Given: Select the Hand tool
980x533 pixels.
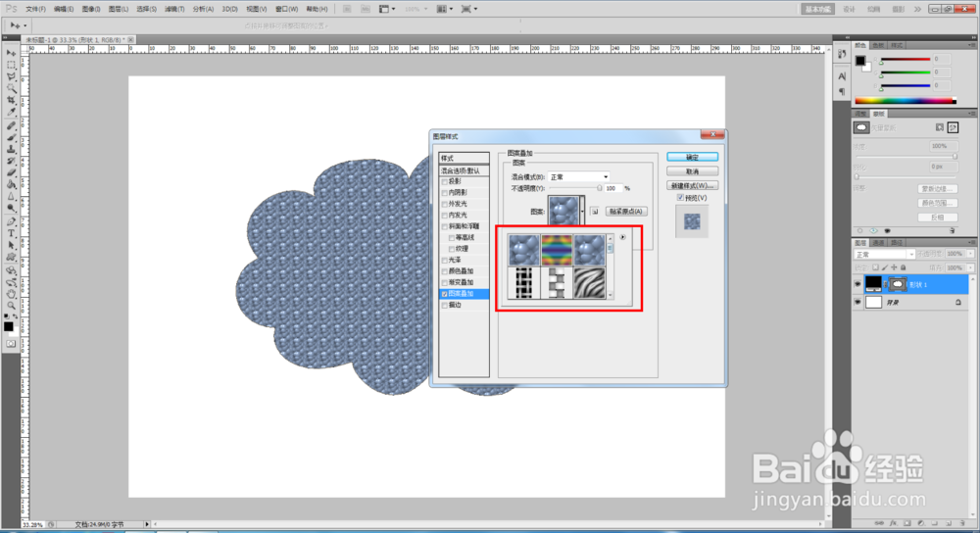Looking at the screenshot, I should coord(11,294).
